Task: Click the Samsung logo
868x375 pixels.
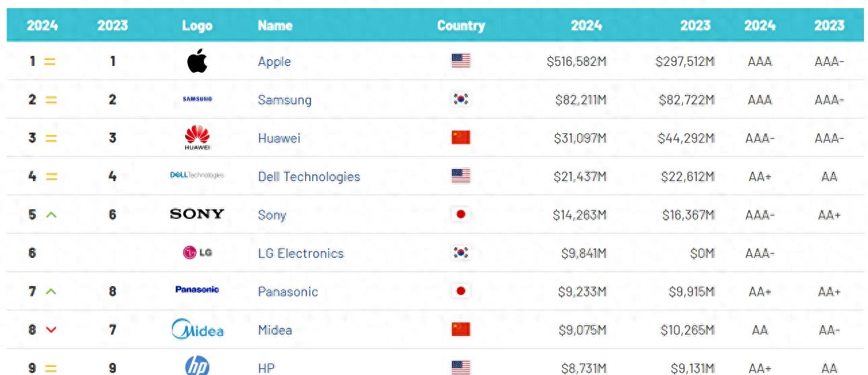Action: tap(197, 100)
